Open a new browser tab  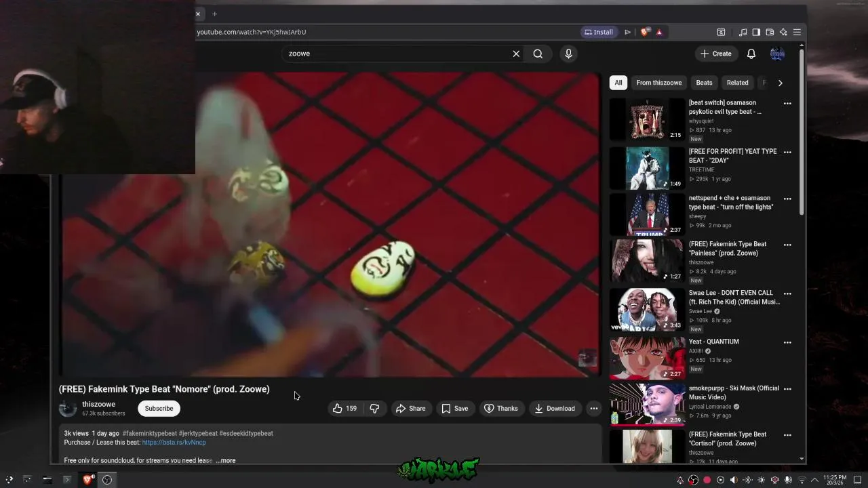[x=214, y=14]
